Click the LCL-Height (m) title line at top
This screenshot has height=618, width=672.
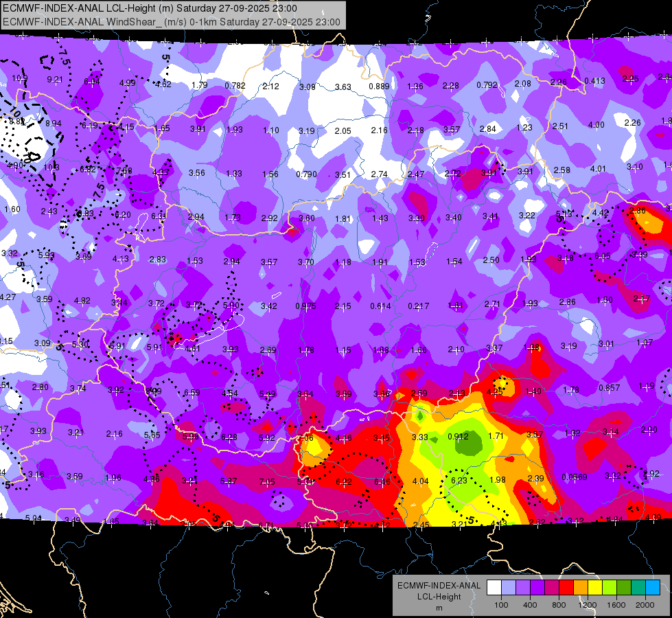150,8
